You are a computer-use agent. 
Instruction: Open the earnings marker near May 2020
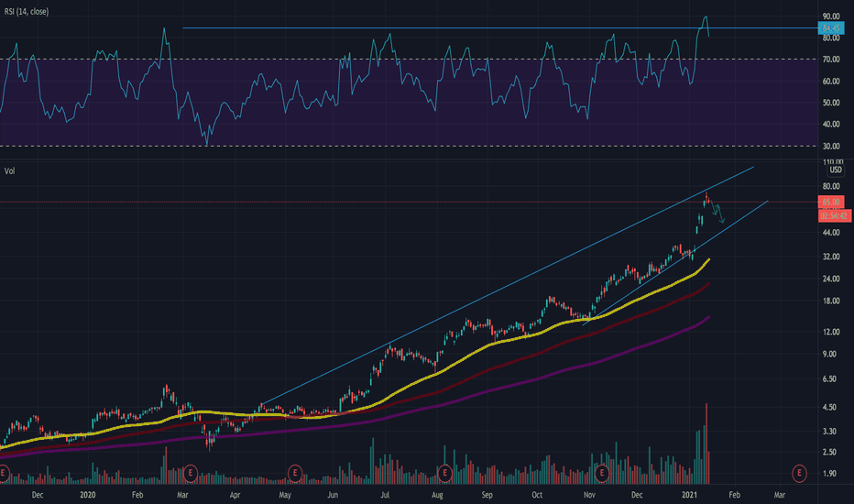[295, 473]
